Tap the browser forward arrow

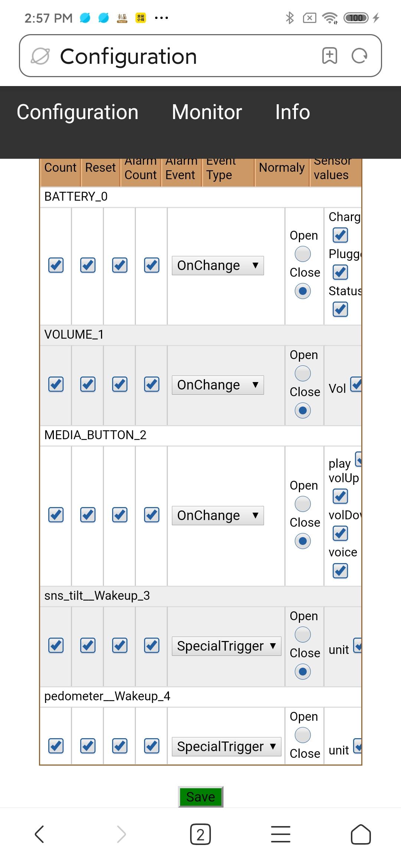pyautogui.click(x=121, y=834)
